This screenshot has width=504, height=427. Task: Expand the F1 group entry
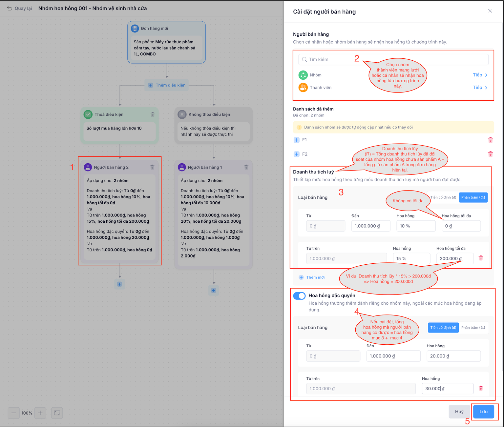pyautogui.click(x=297, y=140)
